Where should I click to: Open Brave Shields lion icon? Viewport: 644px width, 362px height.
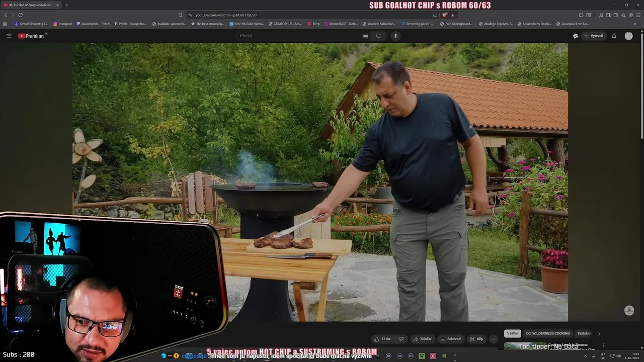[445, 15]
